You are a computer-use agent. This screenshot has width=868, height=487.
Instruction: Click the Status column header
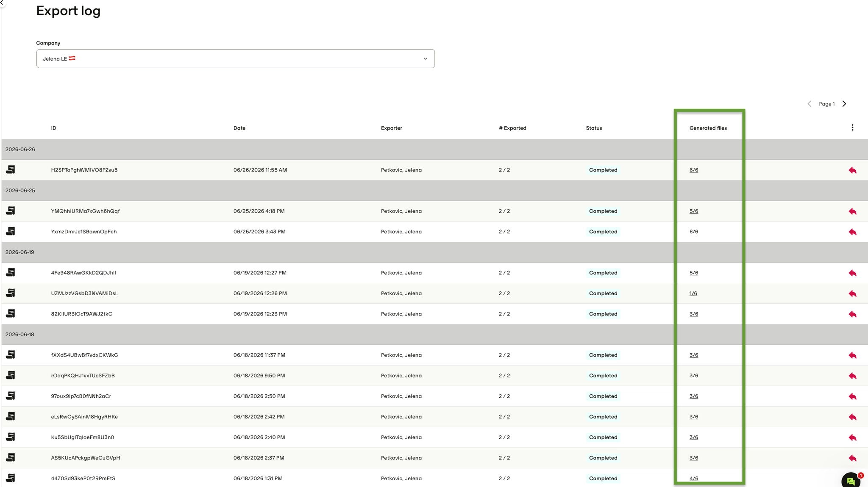click(x=594, y=128)
